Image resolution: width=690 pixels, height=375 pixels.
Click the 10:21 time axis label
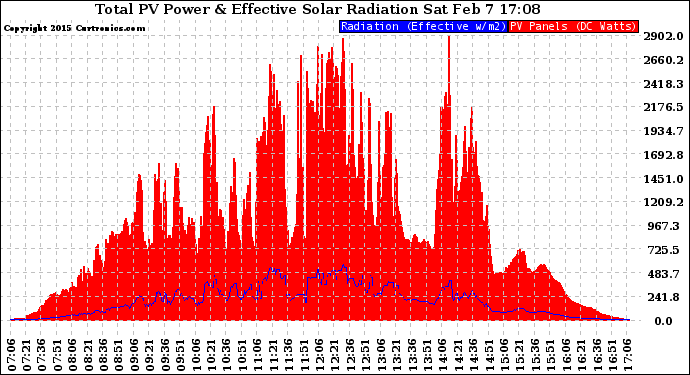[x=212, y=354]
